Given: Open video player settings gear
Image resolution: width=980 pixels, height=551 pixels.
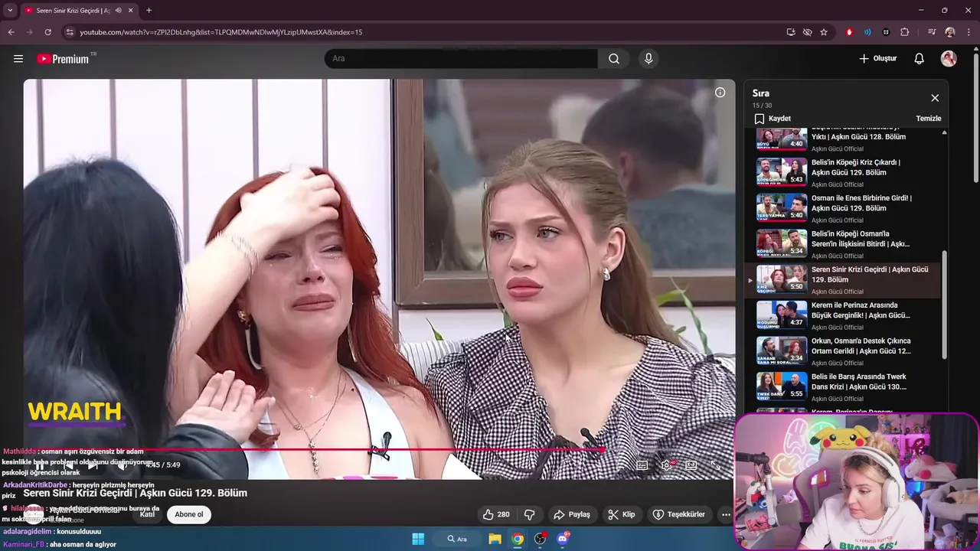Looking at the screenshot, I should tap(668, 465).
